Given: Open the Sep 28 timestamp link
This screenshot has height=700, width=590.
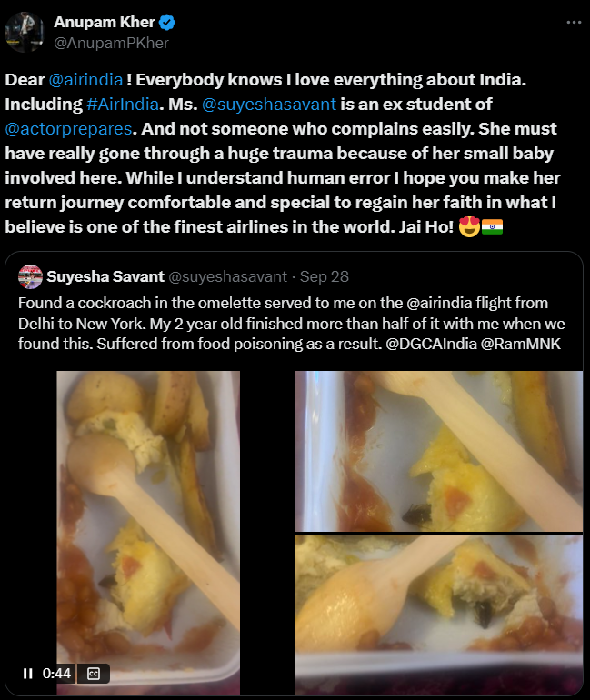Looking at the screenshot, I should tap(324, 276).
